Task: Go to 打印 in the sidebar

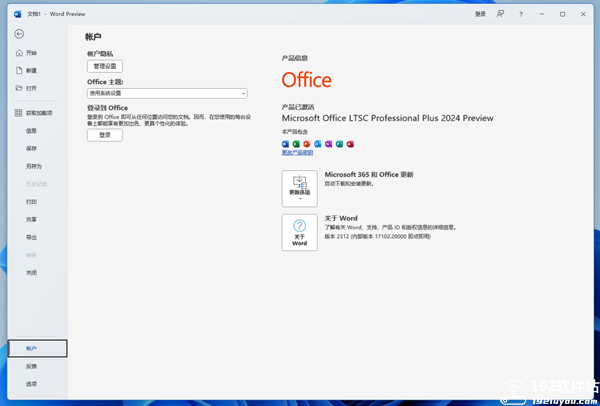Action: [31, 201]
